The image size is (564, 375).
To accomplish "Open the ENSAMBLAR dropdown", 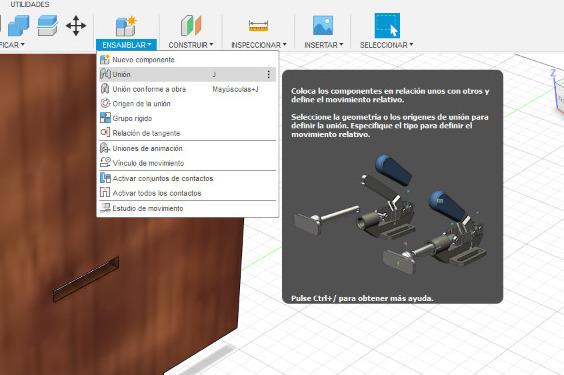I will pos(126,45).
